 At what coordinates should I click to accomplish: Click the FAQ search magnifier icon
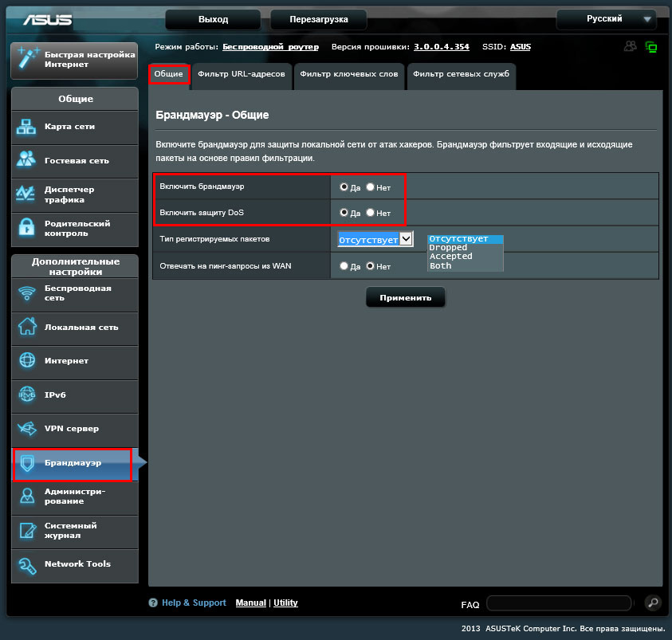tap(652, 603)
